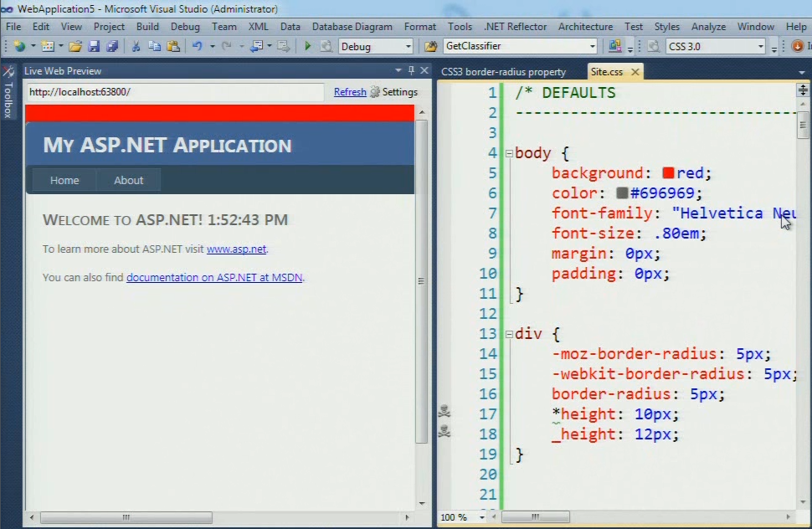Click the Redo icon in the toolbar
The height and width of the screenshot is (529, 812).
coord(227,47)
